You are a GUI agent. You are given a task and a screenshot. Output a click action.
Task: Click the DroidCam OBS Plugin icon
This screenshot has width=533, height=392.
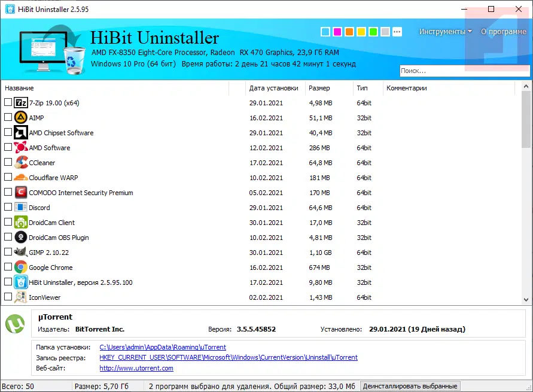(x=21, y=237)
